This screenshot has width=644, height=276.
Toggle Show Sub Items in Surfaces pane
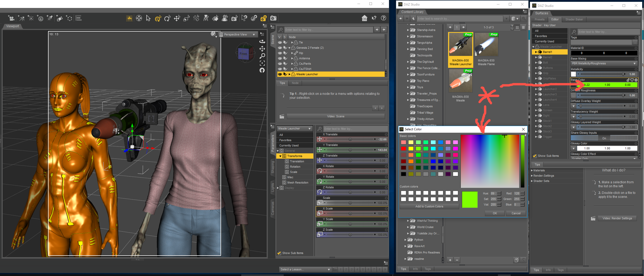pyautogui.click(x=535, y=156)
